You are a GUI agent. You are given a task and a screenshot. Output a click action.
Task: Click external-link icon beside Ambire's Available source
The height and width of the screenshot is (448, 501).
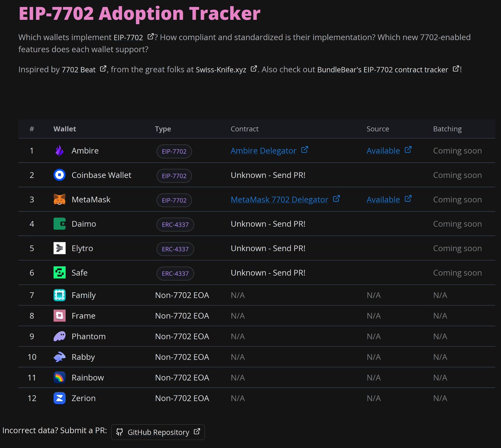coord(408,149)
